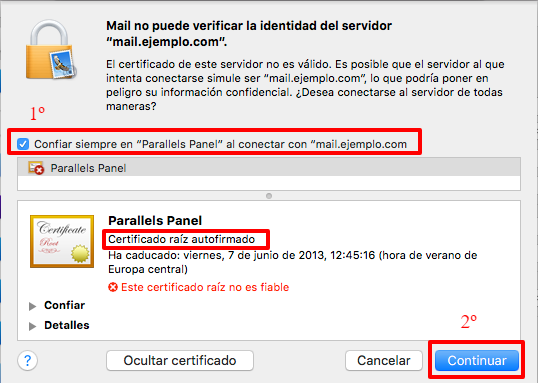Click the bold Parallels Panel certificate title
538x383 pixels.
point(155,220)
